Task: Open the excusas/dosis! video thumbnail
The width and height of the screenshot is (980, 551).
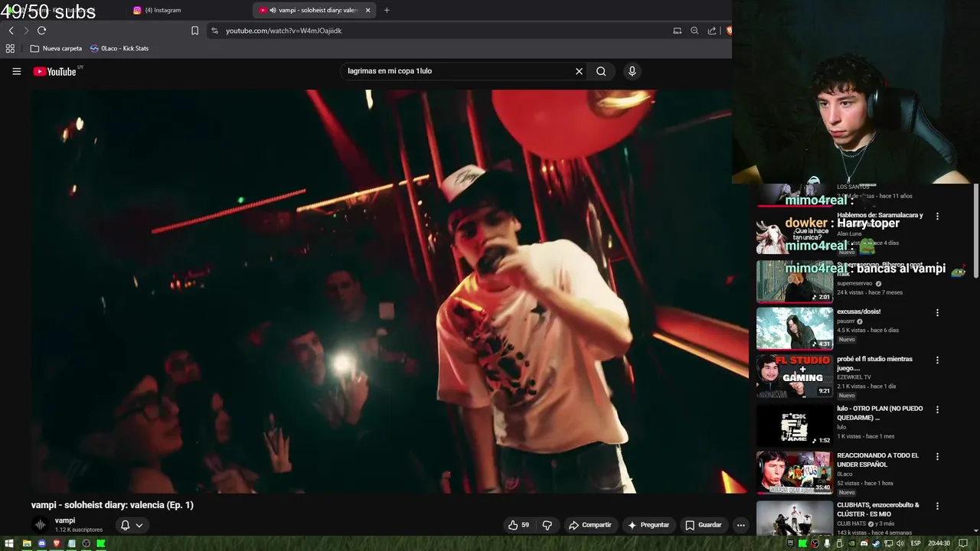Action: coord(795,328)
